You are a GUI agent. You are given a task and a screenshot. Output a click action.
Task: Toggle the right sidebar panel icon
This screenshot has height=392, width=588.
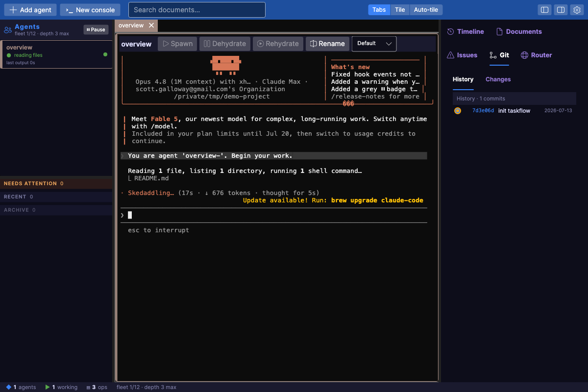click(x=561, y=10)
